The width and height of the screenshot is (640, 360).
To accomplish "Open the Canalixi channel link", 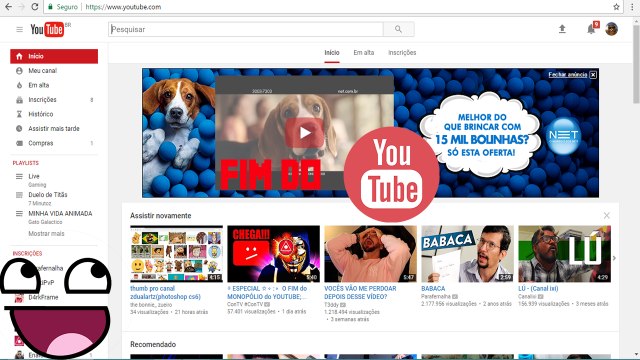I will point(527,296).
